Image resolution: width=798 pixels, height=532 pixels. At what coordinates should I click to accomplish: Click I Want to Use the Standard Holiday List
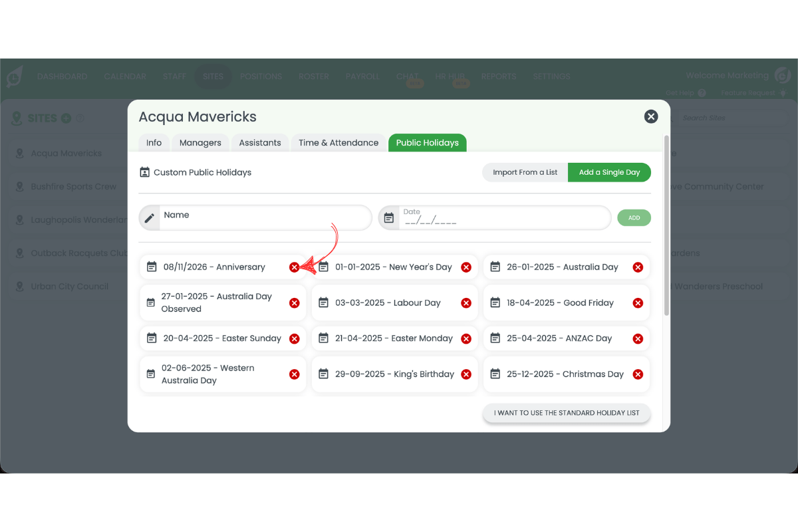click(567, 413)
